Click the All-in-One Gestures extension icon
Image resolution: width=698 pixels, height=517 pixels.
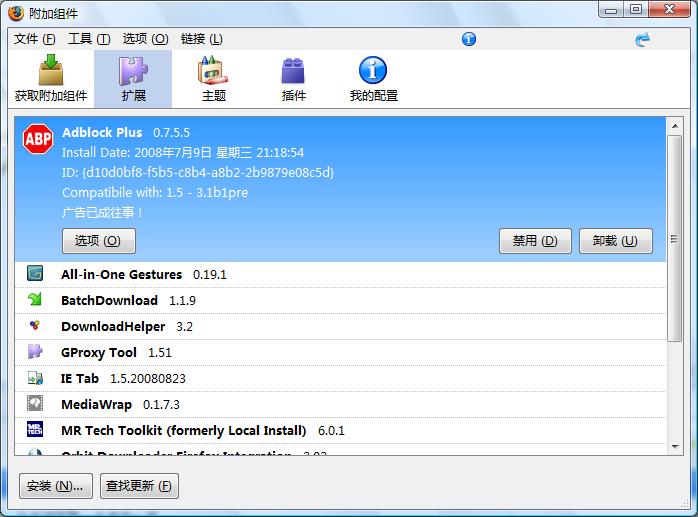[35, 273]
